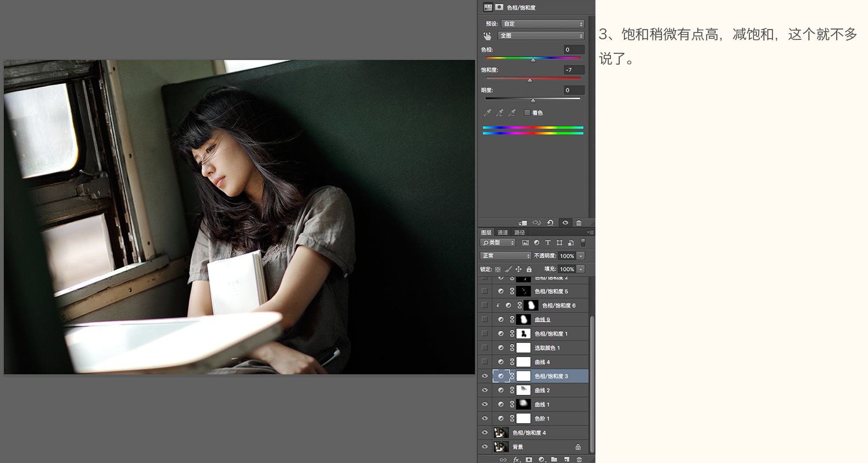Click the reset adjustment defaults icon
The image size is (868, 463).
tap(550, 223)
